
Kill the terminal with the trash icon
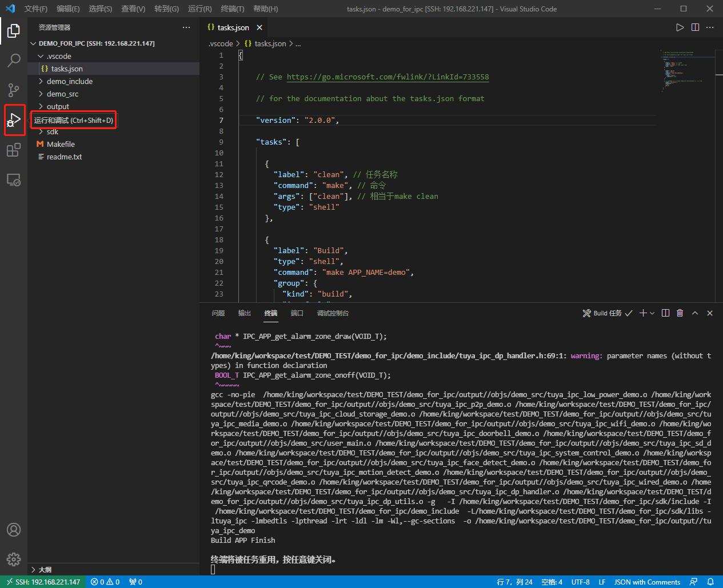680,313
